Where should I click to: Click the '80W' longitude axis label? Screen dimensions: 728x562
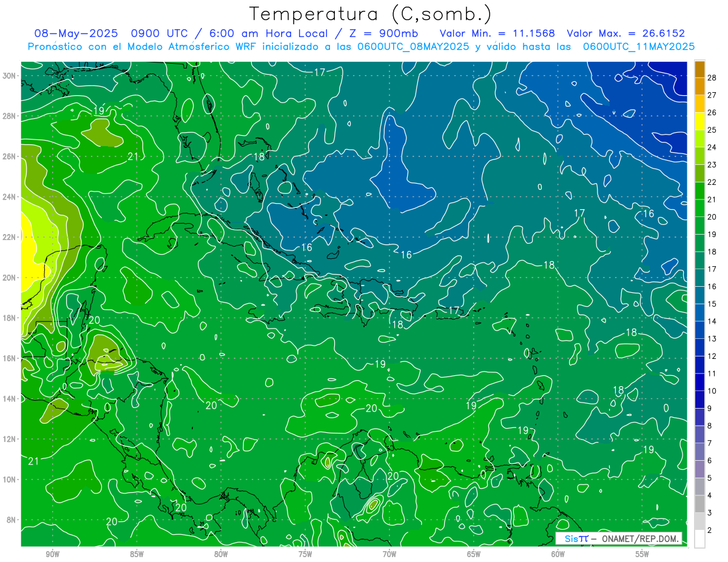click(x=221, y=554)
